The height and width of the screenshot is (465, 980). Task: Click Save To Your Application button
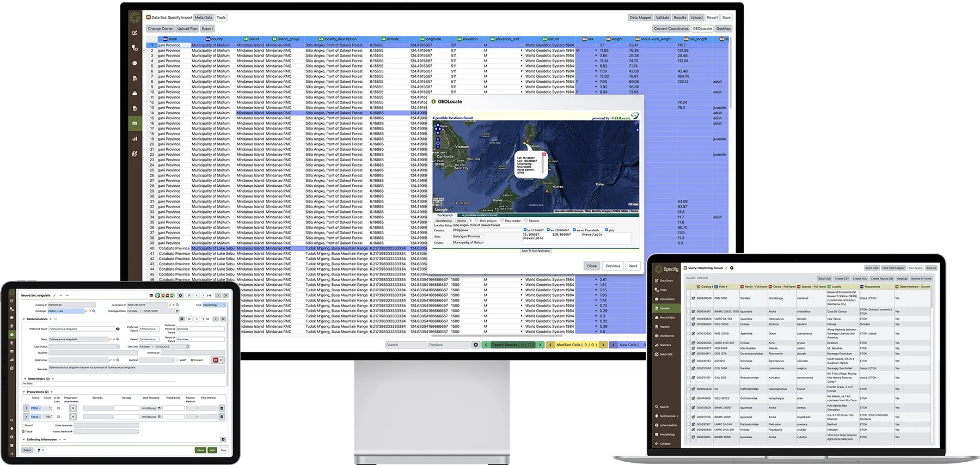536,251
